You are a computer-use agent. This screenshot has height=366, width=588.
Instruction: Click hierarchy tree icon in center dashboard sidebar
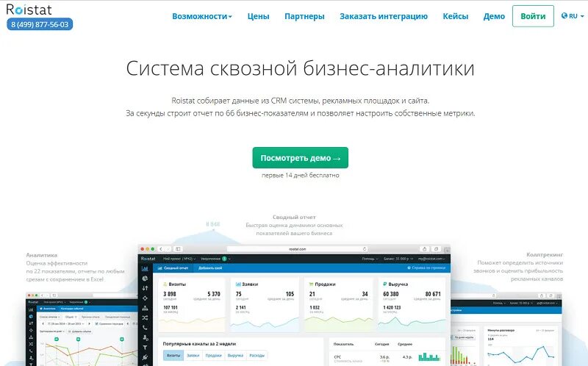145,308
